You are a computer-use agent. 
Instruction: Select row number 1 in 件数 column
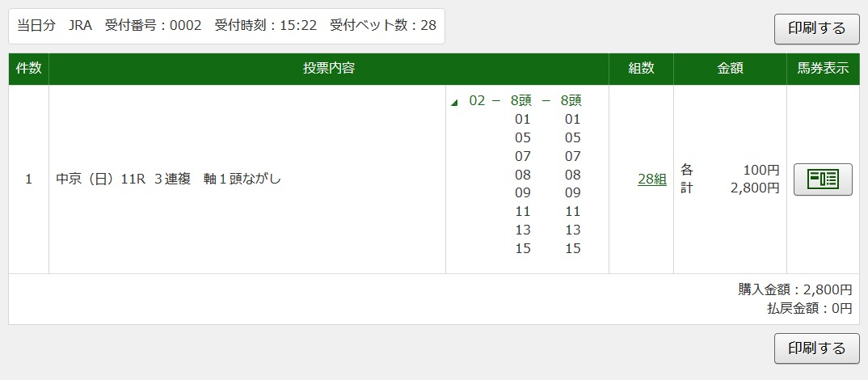[x=28, y=179]
